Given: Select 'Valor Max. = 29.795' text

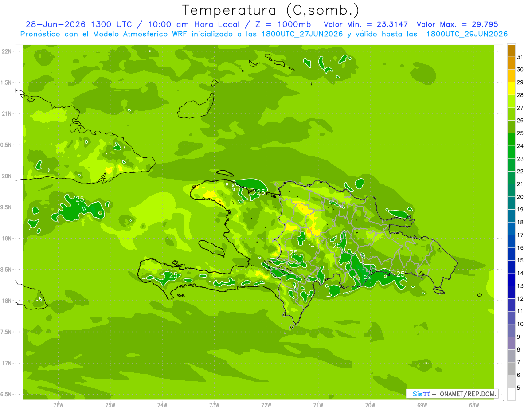Looking at the screenshot, I should (x=457, y=24).
